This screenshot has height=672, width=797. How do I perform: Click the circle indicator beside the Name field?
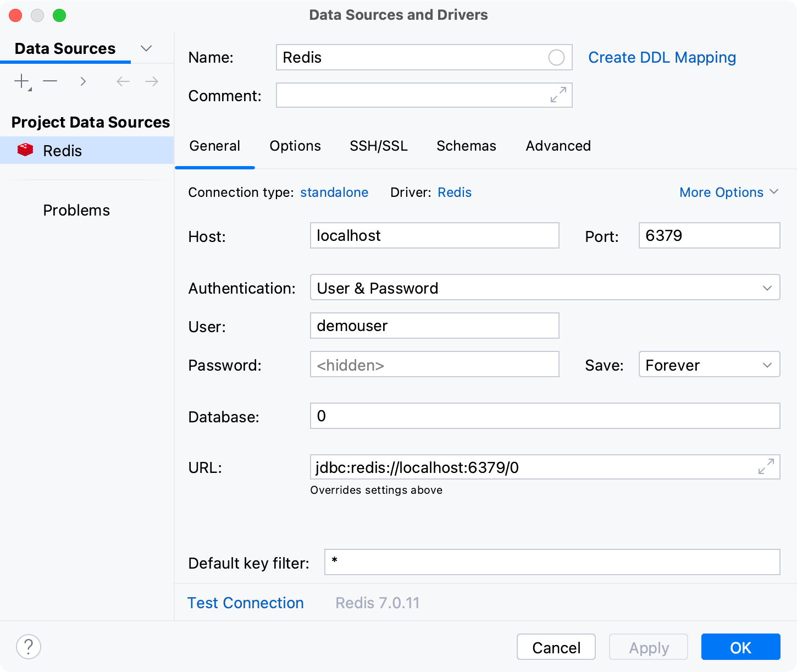[x=557, y=57]
